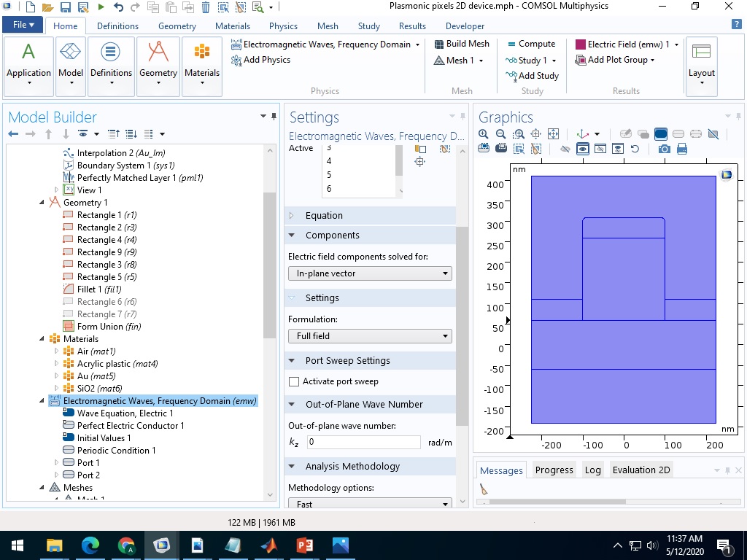Take a Graphics image snapshot with the camera icon
The width and height of the screenshot is (747, 560).
click(x=664, y=149)
